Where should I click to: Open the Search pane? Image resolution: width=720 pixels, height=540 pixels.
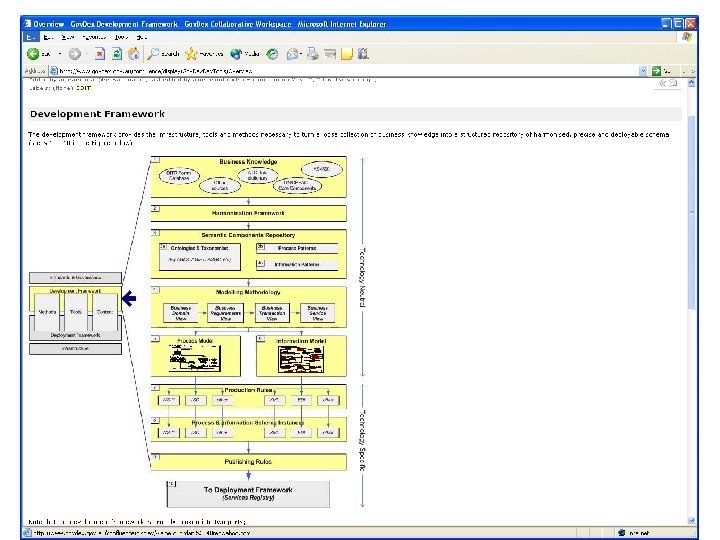[163, 54]
